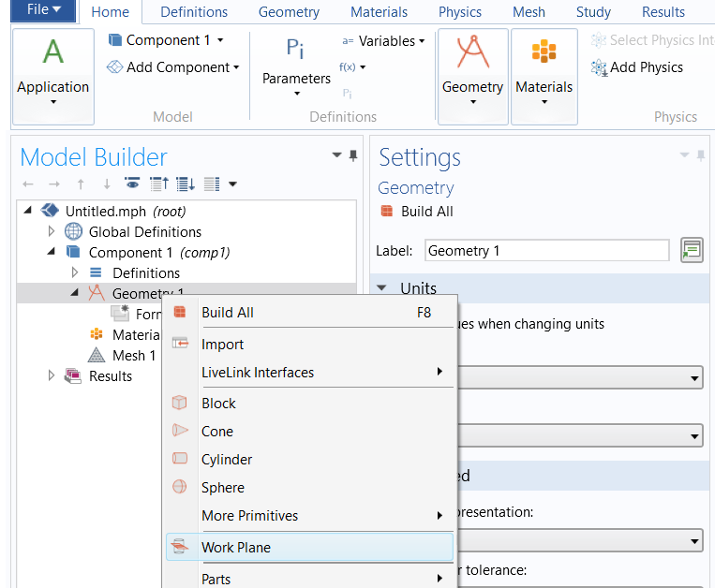Move node up in Model Builder toolbar
The image size is (715, 588).
tap(81, 184)
